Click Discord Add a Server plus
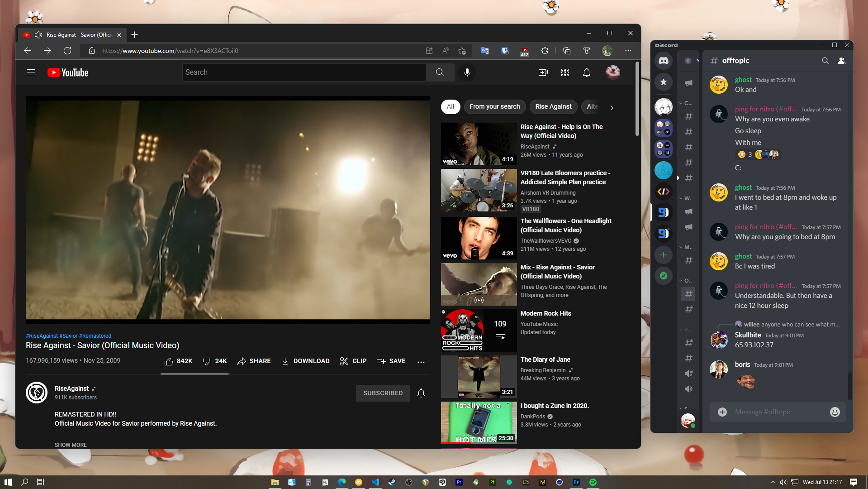868x489 pixels. pos(664,255)
